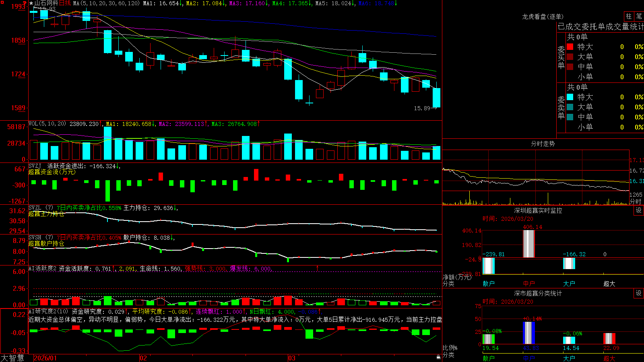Click the AI研究度2(10) indicator name
644x362 pixels.
click(48, 311)
